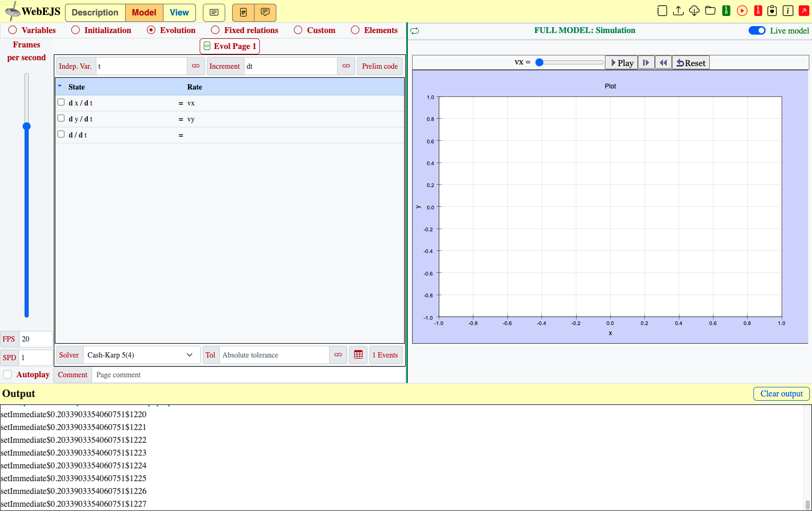Image resolution: width=812 pixels, height=511 pixels.
Task: Click the red arrow expand icon
Action: [x=804, y=11]
